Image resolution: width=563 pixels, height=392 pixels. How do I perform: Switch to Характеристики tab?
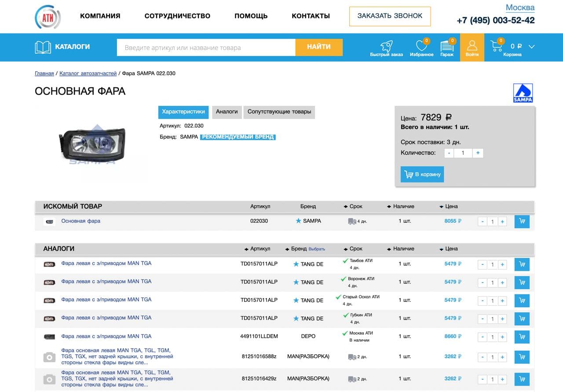(x=183, y=112)
